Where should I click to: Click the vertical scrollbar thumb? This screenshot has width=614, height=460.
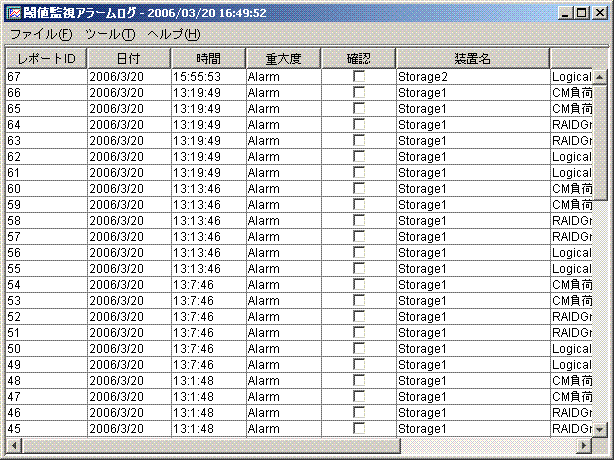pos(600,143)
